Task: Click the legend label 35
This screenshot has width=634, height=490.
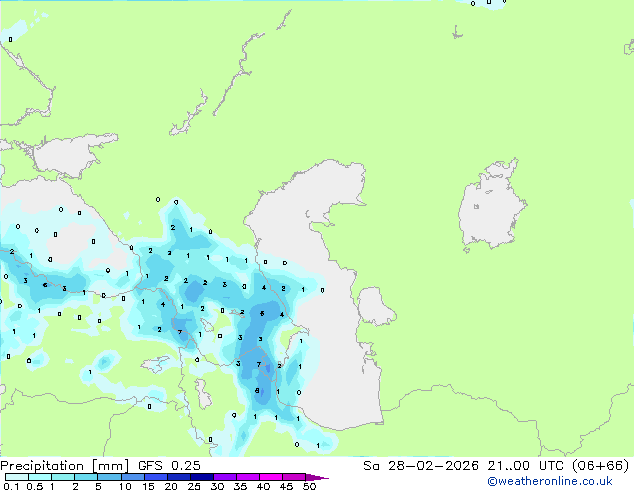Action: point(240,486)
